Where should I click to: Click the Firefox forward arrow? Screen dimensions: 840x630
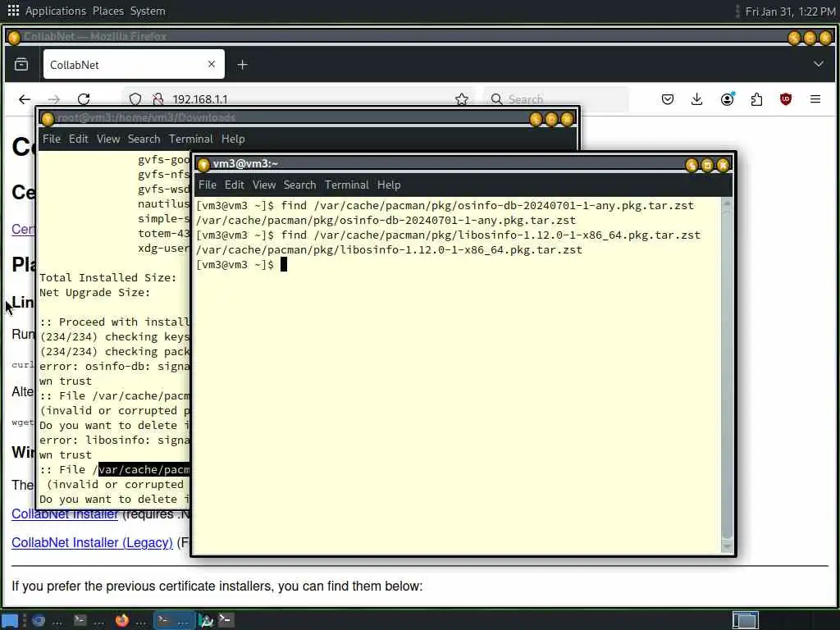[54, 99]
